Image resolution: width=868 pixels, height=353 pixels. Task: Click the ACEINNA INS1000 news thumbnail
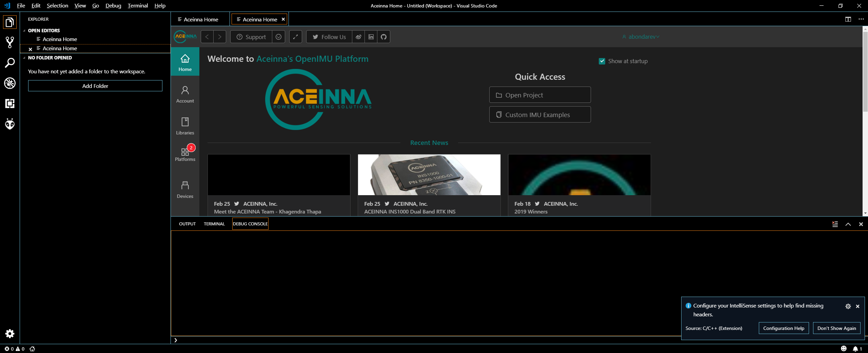click(x=429, y=175)
